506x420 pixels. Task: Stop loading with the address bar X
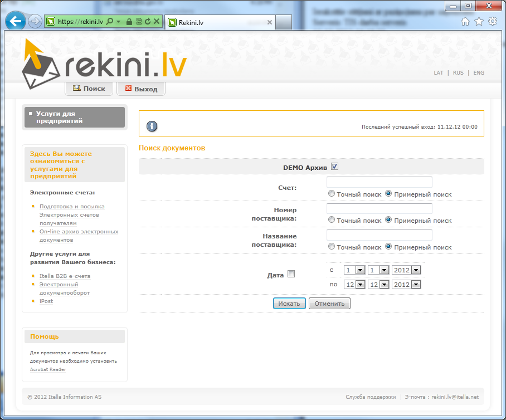(x=157, y=22)
